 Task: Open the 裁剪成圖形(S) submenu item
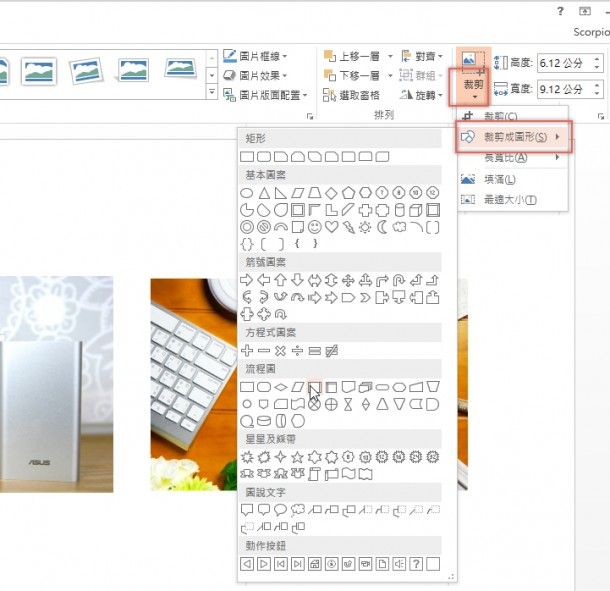pos(513,137)
